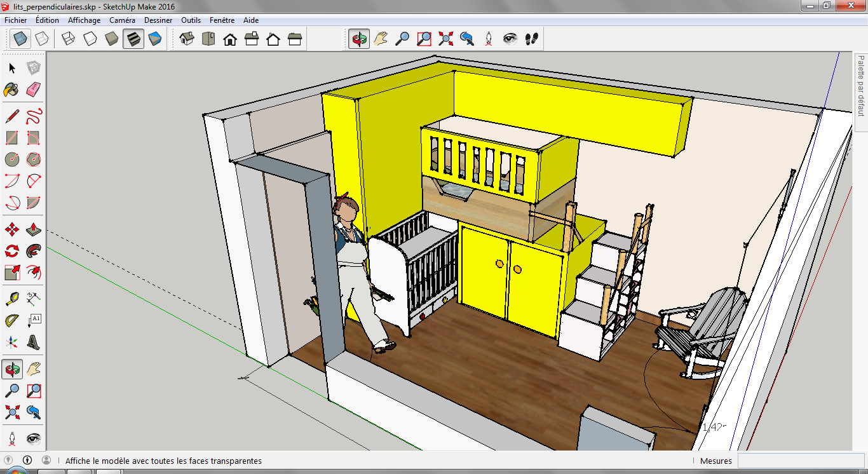Select the Rotate tool
This screenshot has width=868, height=474.
tap(12, 251)
